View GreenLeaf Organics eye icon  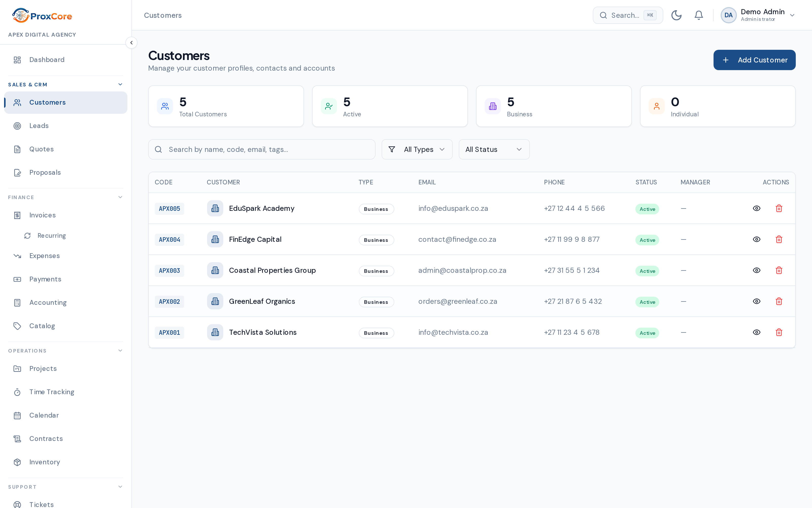pos(756,301)
